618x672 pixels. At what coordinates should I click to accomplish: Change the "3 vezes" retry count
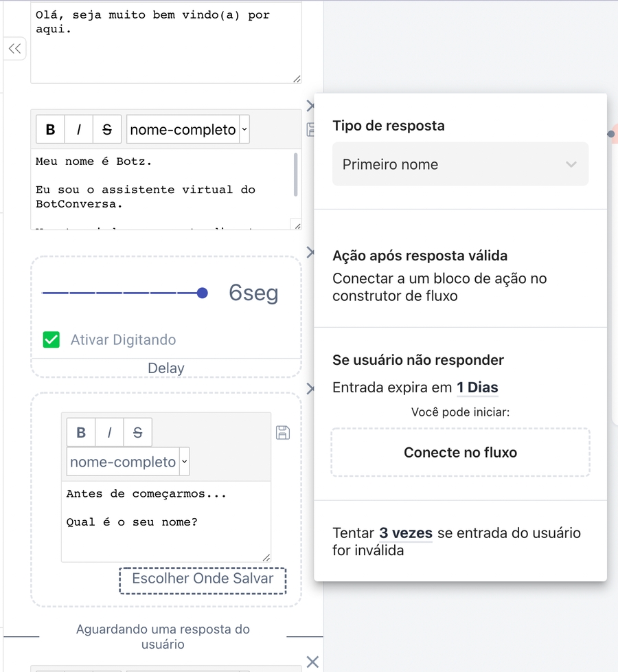pos(405,533)
